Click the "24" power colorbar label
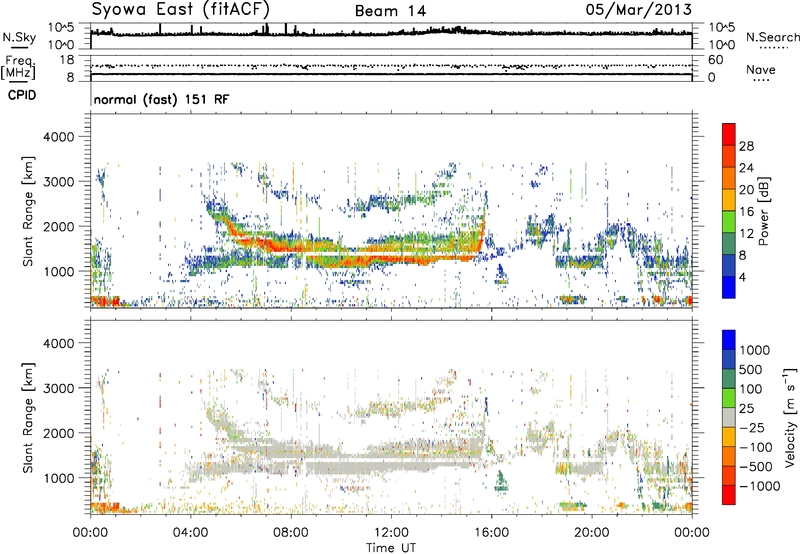This screenshot has height=554, width=800. [x=746, y=168]
